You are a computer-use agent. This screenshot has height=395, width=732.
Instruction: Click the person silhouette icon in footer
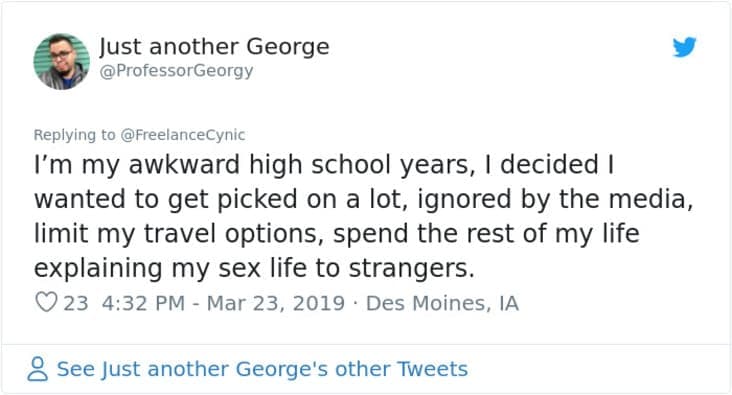click(37, 369)
